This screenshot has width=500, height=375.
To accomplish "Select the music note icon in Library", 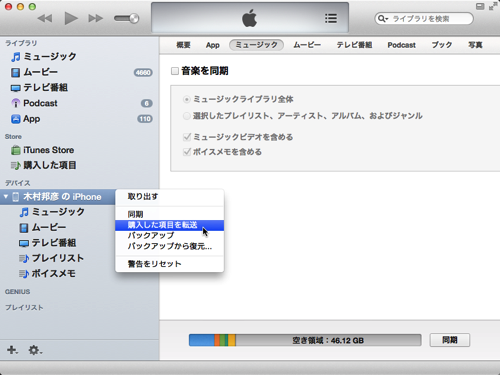I will point(16,57).
